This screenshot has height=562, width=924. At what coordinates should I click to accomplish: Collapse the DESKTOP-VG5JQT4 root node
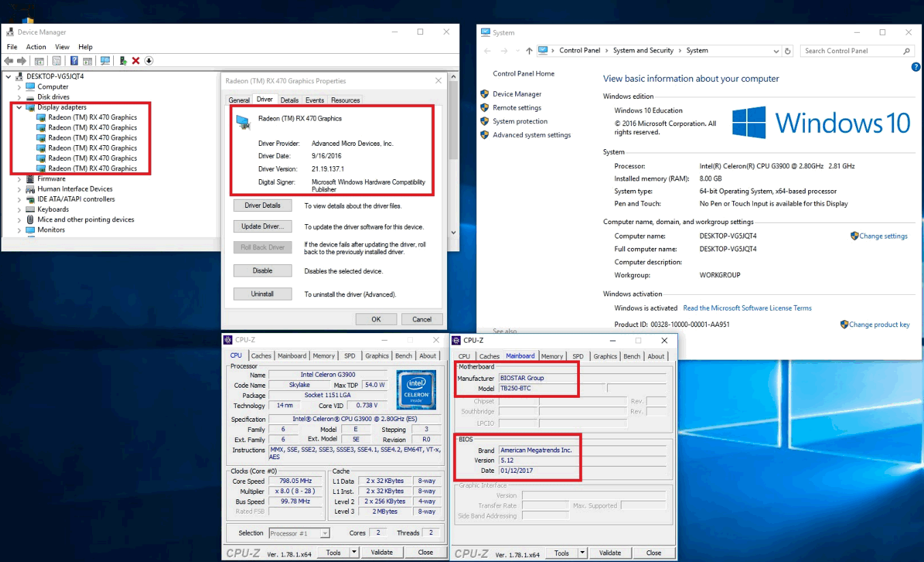click(8, 76)
